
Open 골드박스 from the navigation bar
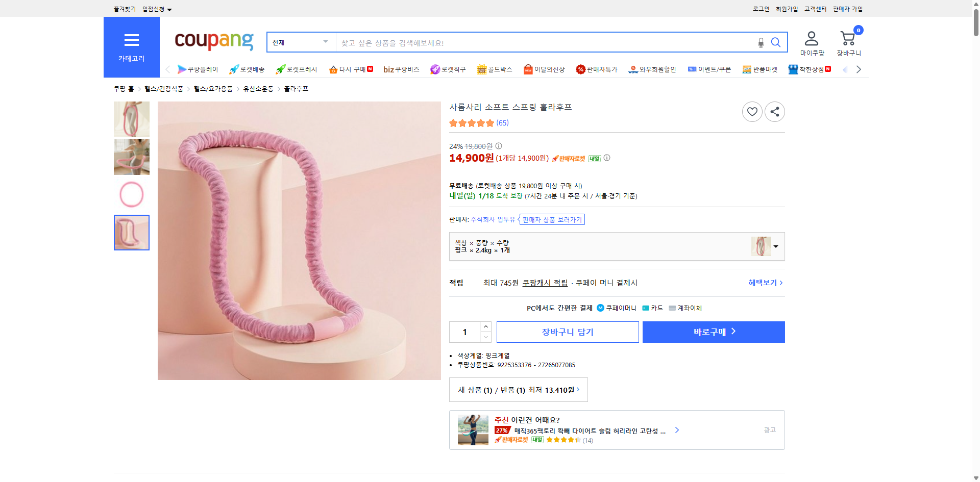pos(495,69)
